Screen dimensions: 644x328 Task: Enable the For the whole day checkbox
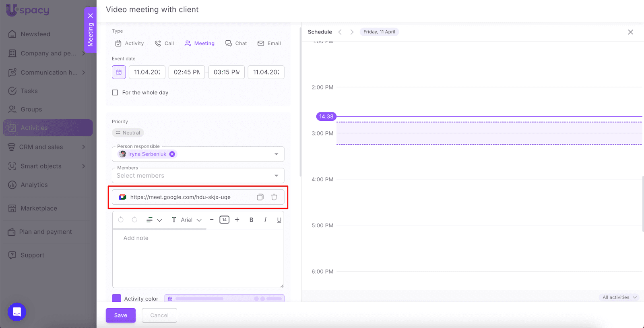click(x=115, y=93)
